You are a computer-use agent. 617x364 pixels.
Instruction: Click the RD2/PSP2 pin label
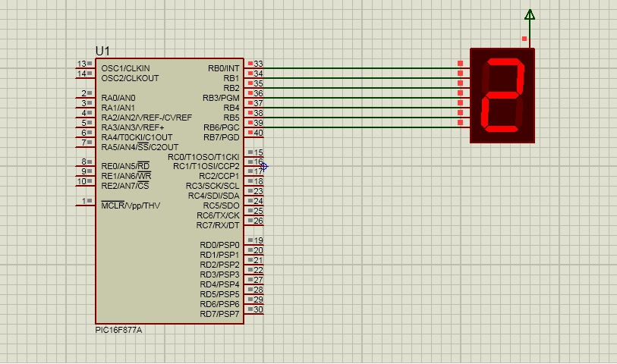[x=219, y=265]
